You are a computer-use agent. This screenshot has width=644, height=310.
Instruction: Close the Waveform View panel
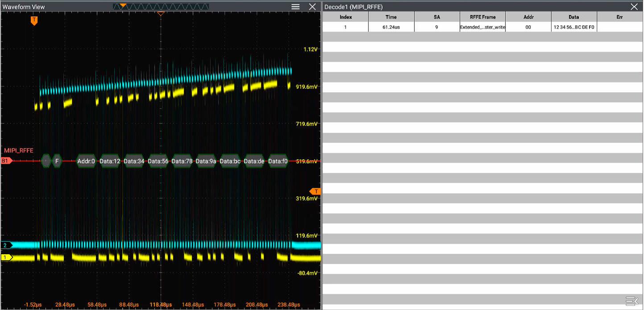[312, 7]
